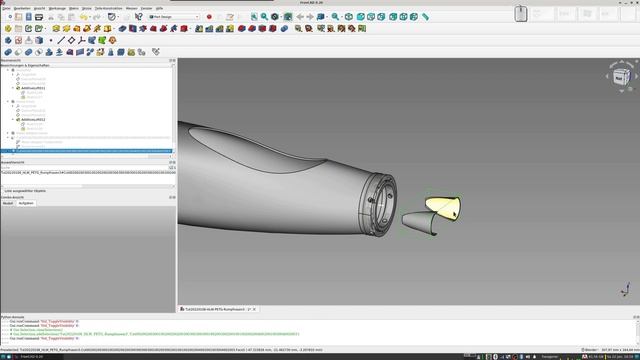Open the Teile-Konstruktion menu
This screenshot has width=640, height=360.
click(109, 8)
